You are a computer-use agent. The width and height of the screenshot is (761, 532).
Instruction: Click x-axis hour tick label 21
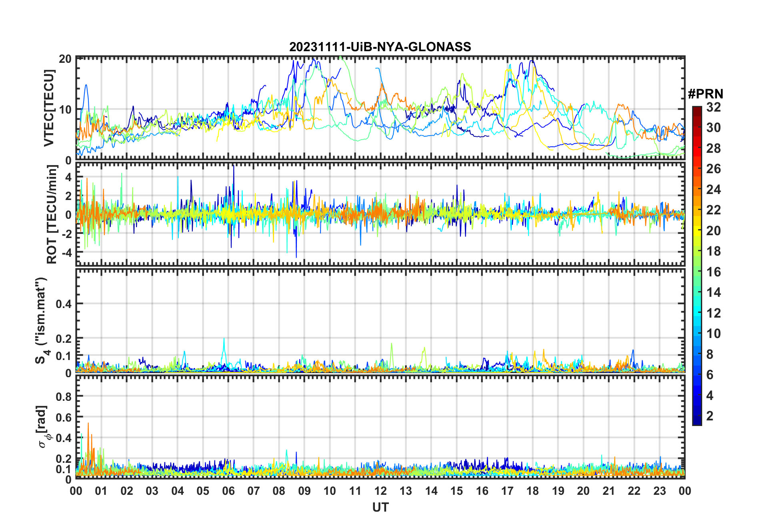tap(609, 491)
